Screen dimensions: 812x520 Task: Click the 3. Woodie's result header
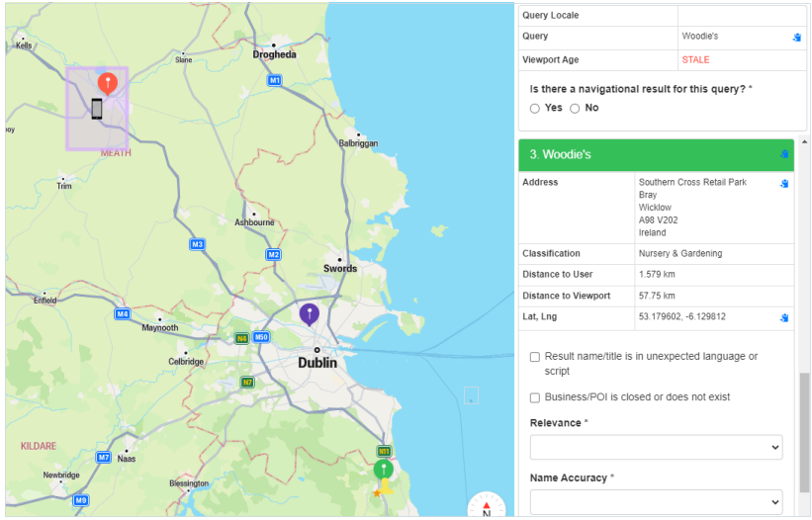tap(656, 154)
